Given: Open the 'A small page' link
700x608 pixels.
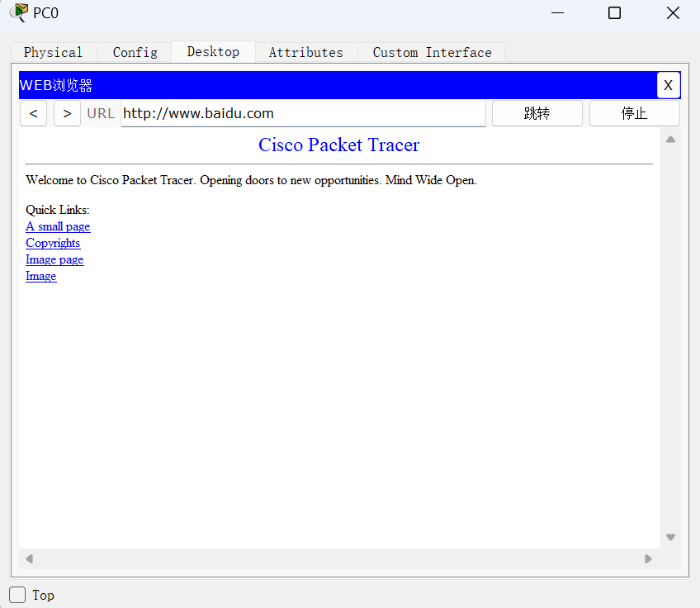Looking at the screenshot, I should coord(58,226).
